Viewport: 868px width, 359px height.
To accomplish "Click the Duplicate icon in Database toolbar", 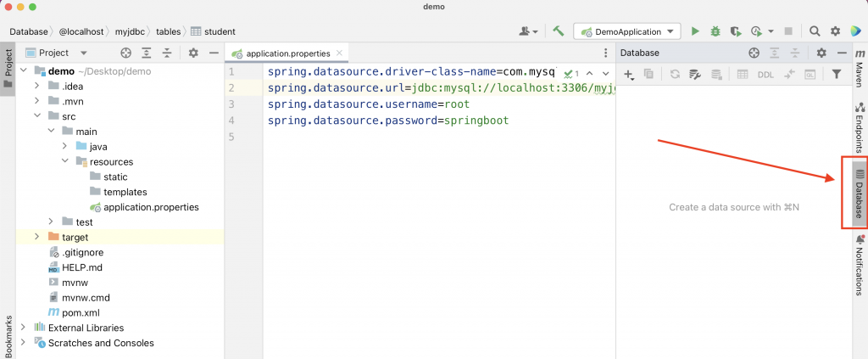I will [648, 74].
